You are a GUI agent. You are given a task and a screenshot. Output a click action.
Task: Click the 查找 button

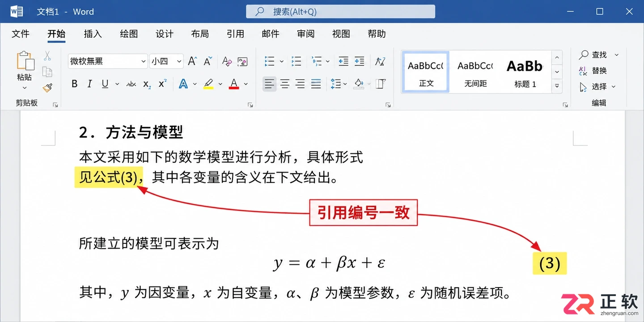[x=593, y=55]
